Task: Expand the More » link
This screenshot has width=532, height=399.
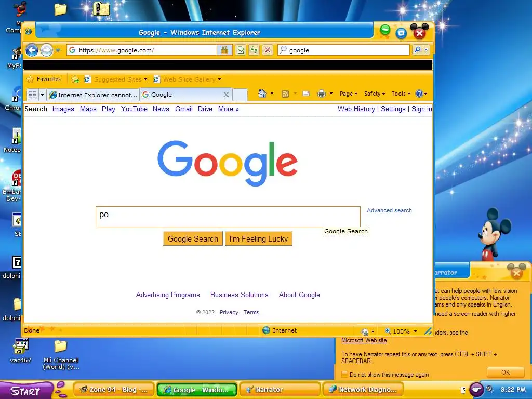Action: point(229,109)
